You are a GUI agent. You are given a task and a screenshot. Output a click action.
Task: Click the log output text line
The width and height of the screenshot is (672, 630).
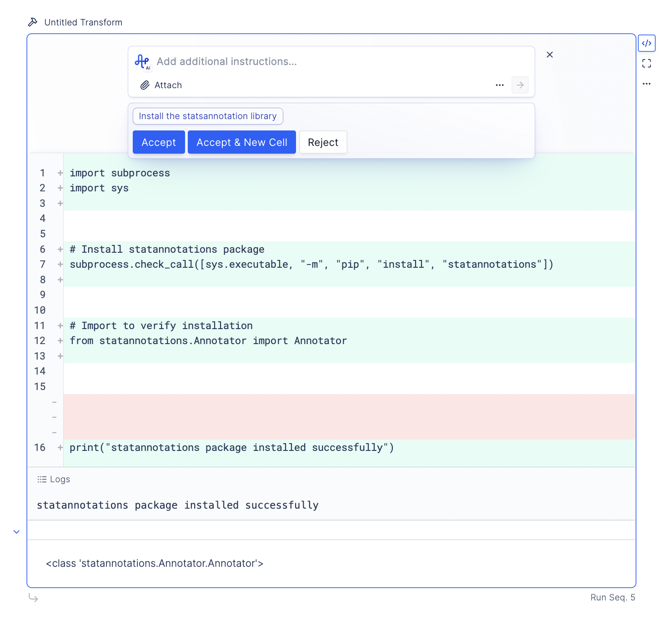coord(178,505)
